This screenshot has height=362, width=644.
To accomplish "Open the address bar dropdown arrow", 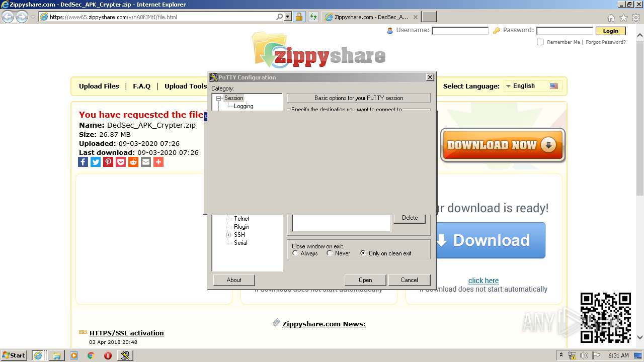I will 288,17.
